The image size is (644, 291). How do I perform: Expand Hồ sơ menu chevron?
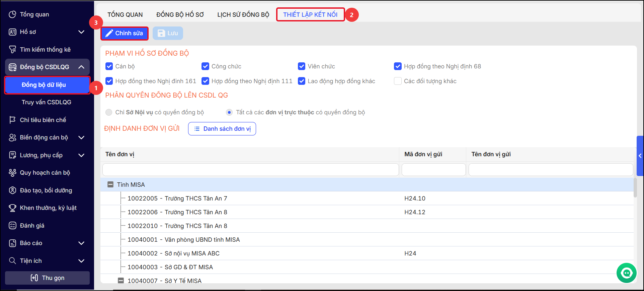tap(81, 32)
